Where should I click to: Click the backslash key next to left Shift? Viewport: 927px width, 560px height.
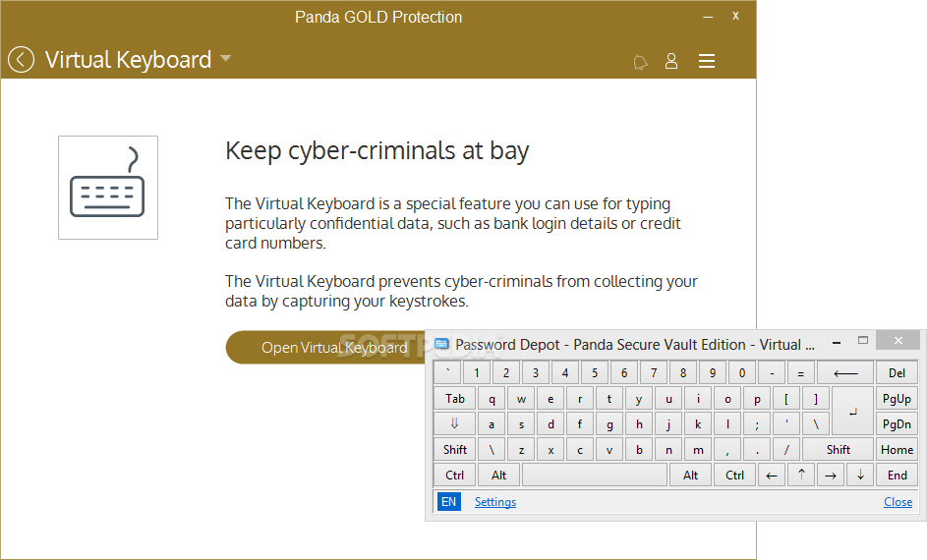pyautogui.click(x=492, y=450)
